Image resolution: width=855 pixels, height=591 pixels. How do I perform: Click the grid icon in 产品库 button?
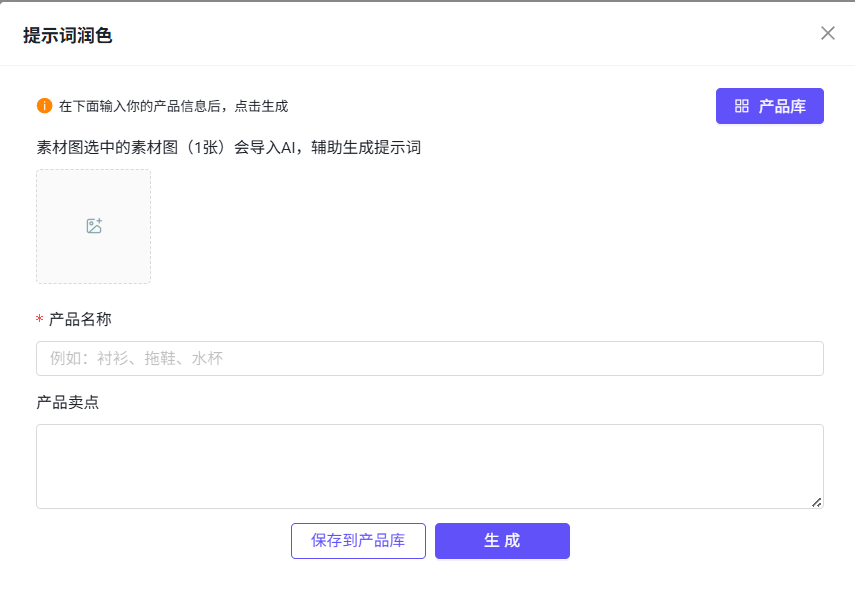pyautogui.click(x=742, y=106)
